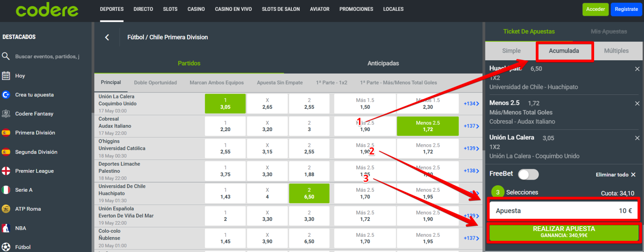644x252 pixels.
Task: Select the Principal market tab
Action: (111, 82)
